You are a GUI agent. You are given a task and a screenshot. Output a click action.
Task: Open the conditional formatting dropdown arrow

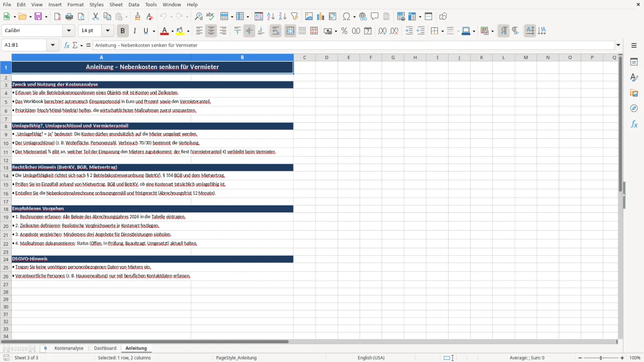(492, 31)
